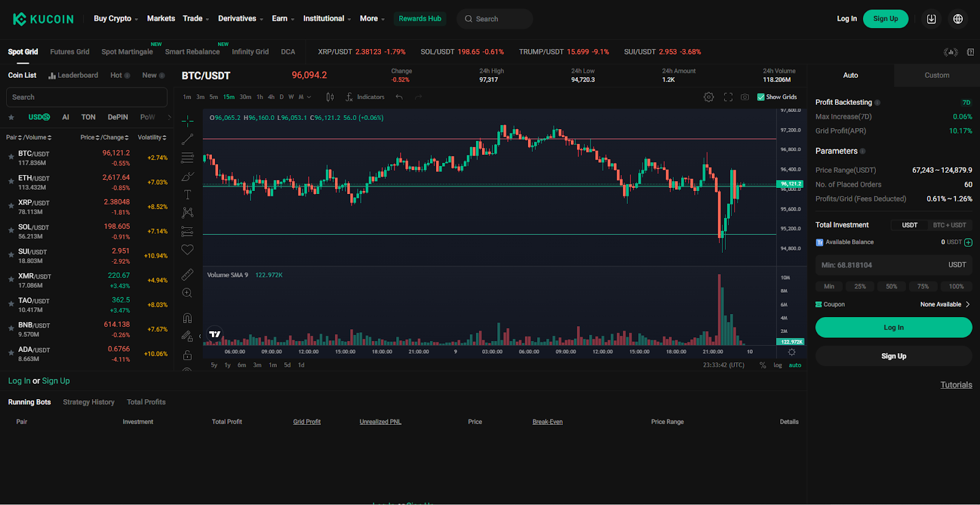
Task: Select the trend line drawing tool
Action: pos(187,140)
